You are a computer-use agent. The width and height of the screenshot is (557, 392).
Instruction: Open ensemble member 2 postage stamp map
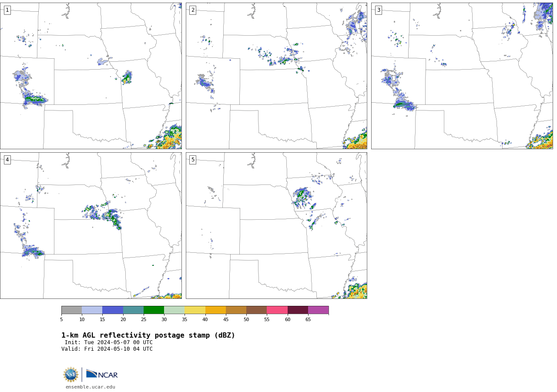point(276,76)
